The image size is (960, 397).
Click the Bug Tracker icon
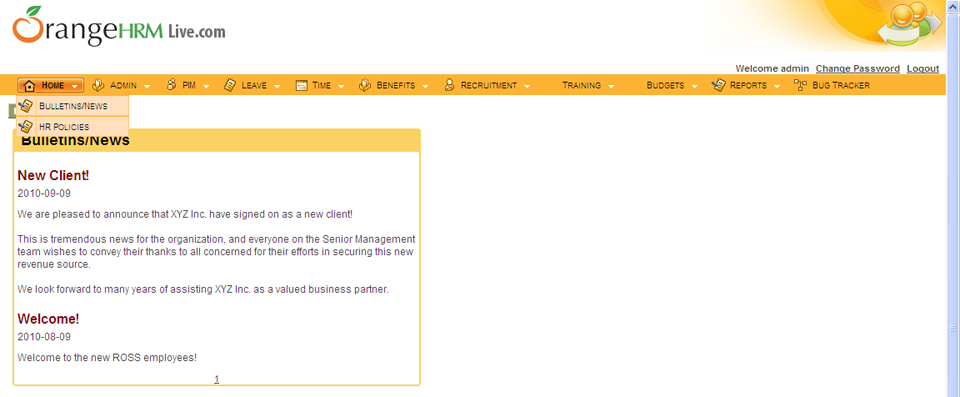click(800, 85)
